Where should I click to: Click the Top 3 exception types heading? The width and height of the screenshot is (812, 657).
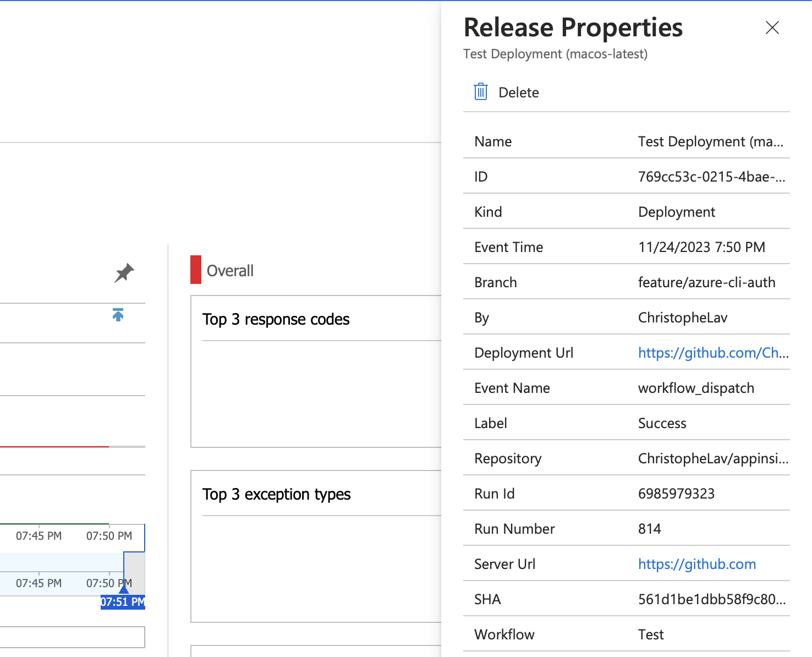point(276,494)
